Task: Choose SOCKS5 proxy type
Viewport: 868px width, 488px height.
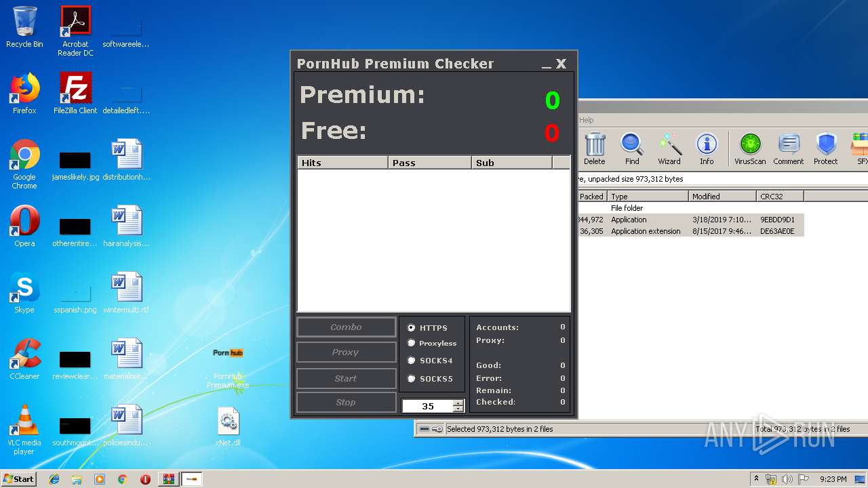Action: click(x=429, y=379)
